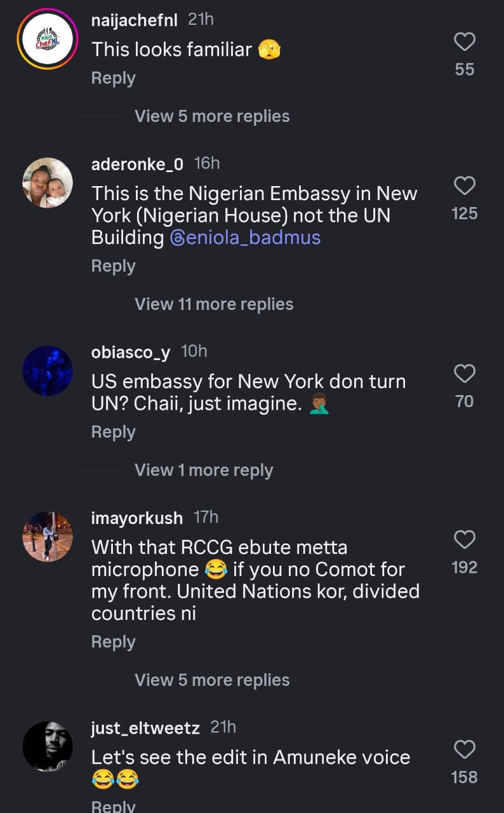Image resolution: width=504 pixels, height=813 pixels.
Task: Like imayorkush's RCCG microphone comment
Action: click(465, 540)
